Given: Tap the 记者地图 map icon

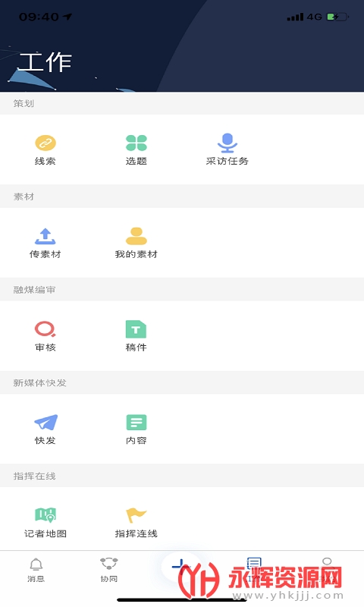Looking at the screenshot, I should 45,515.
